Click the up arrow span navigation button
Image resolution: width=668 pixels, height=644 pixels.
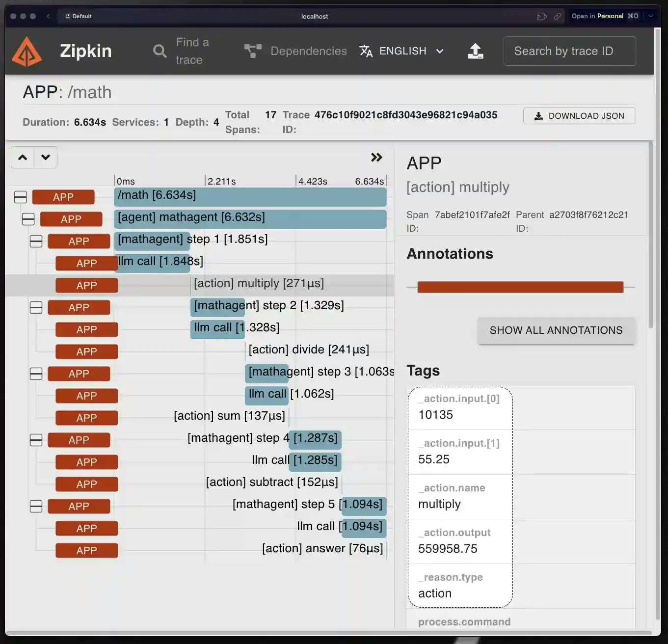(x=23, y=157)
